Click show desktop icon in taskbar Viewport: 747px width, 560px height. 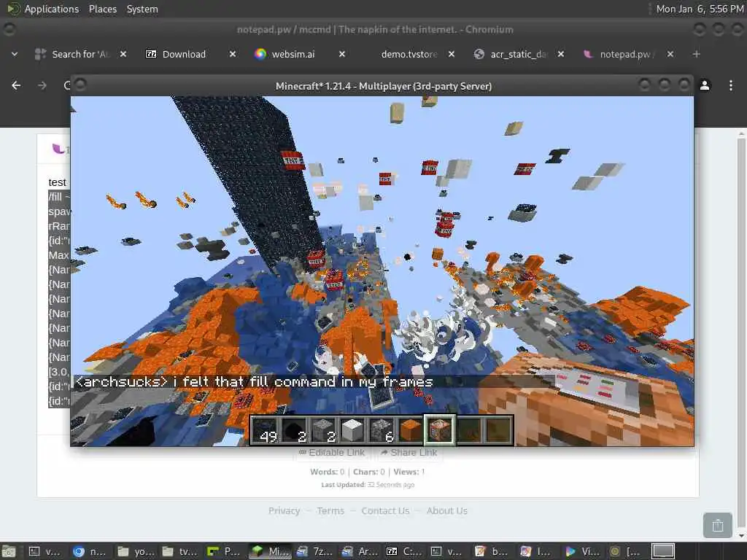(x=9, y=551)
